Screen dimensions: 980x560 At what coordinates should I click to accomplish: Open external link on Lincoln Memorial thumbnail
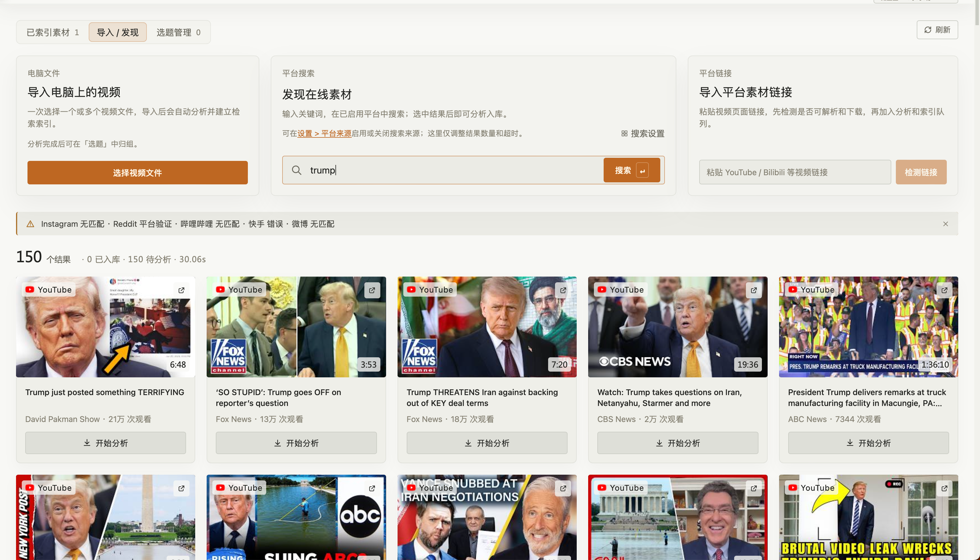click(754, 488)
